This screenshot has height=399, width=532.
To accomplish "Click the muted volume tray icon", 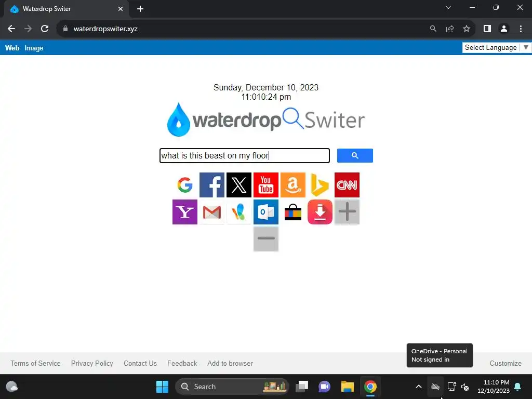I will (465, 387).
